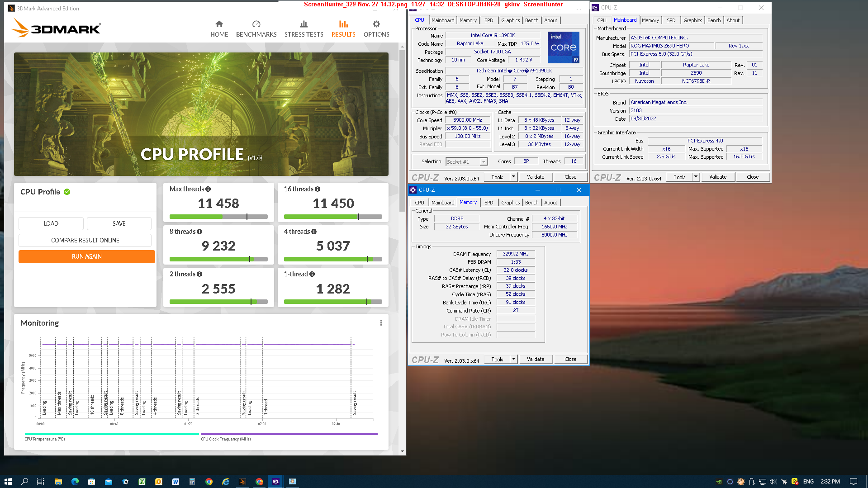Click the 2:32 PM clock
This screenshot has height=488, width=868.
(830, 482)
